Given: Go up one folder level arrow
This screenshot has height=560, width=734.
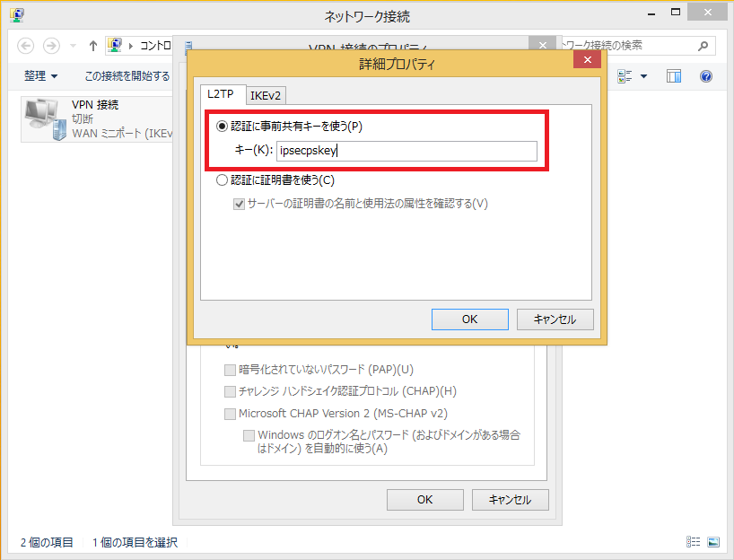Looking at the screenshot, I should pos(92,46).
